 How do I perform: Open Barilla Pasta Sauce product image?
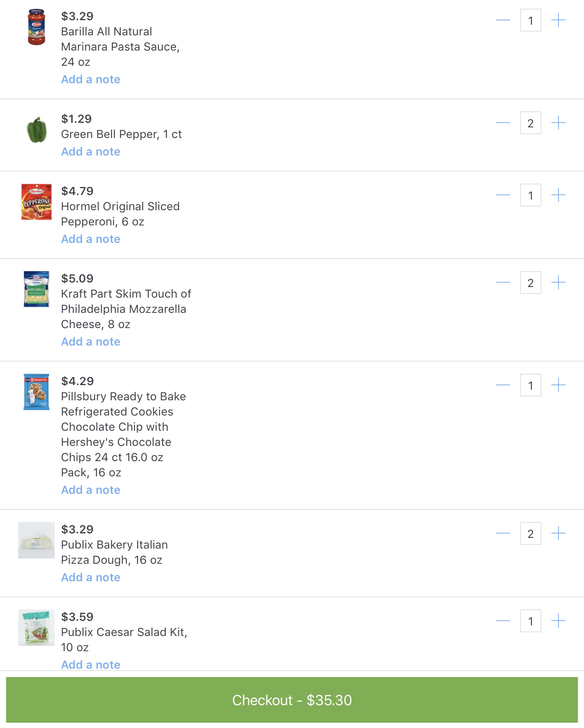pyautogui.click(x=36, y=27)
